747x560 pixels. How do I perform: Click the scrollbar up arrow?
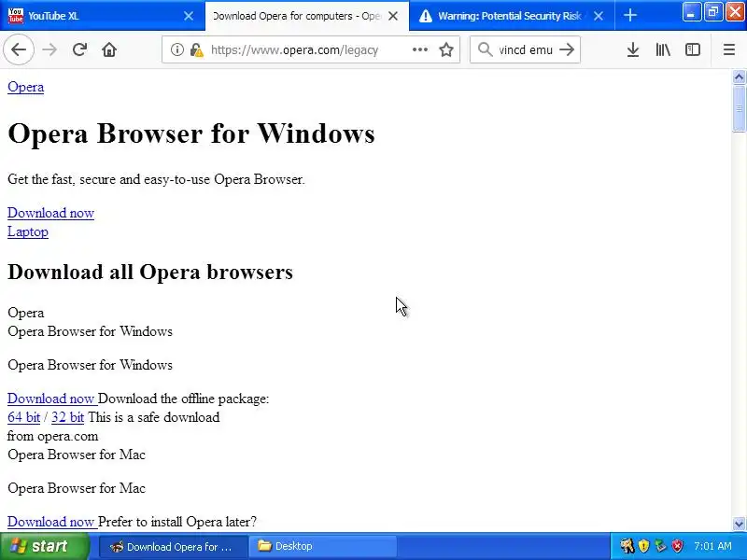tap(739, 77)
